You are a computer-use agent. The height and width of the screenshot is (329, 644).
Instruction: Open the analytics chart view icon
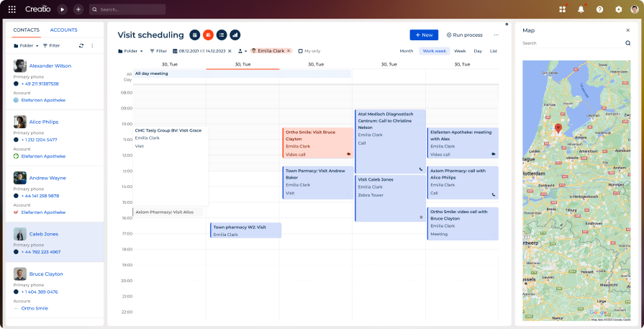(235, 35)
